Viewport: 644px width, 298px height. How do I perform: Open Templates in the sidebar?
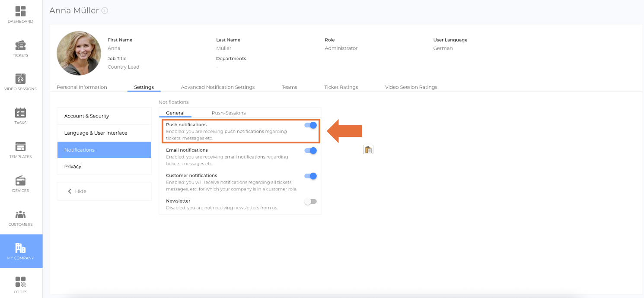(20, 147)
